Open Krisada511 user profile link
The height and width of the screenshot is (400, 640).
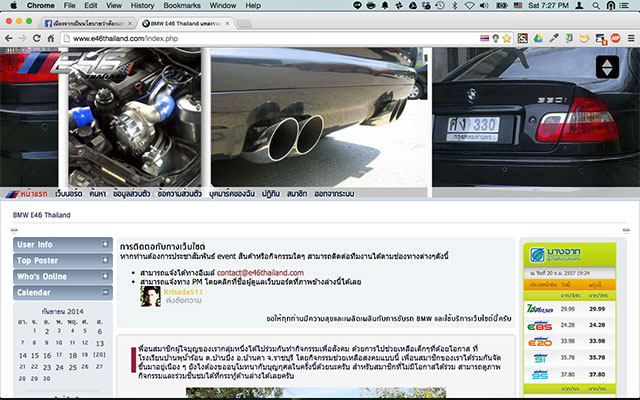coord(183,292)
